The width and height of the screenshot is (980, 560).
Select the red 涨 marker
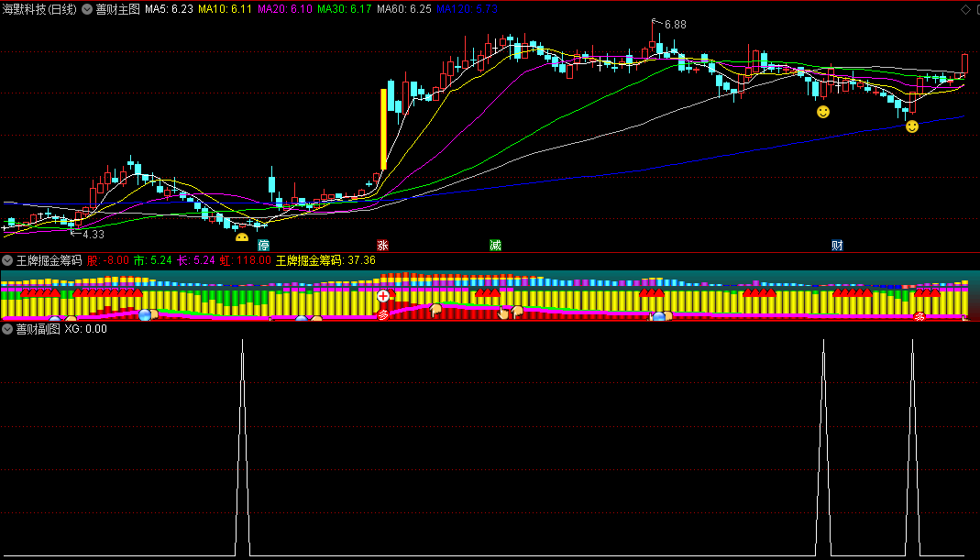click(382, 245)
